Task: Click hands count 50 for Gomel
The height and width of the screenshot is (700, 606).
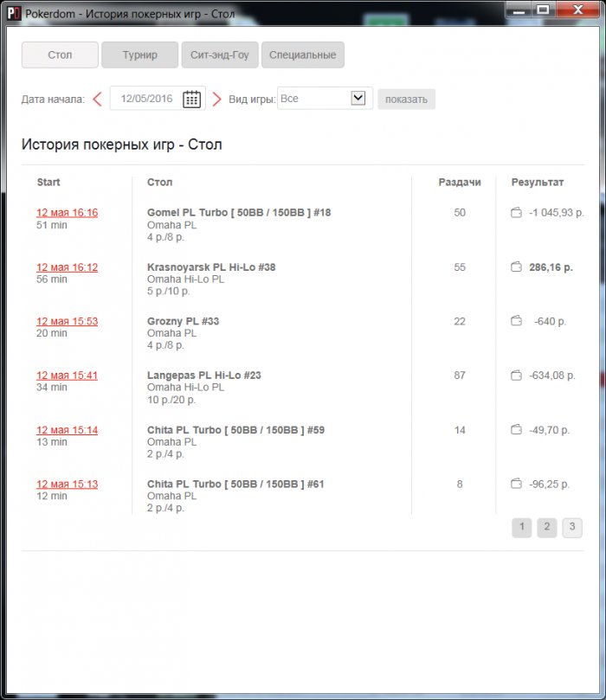Action: (460, 213)
